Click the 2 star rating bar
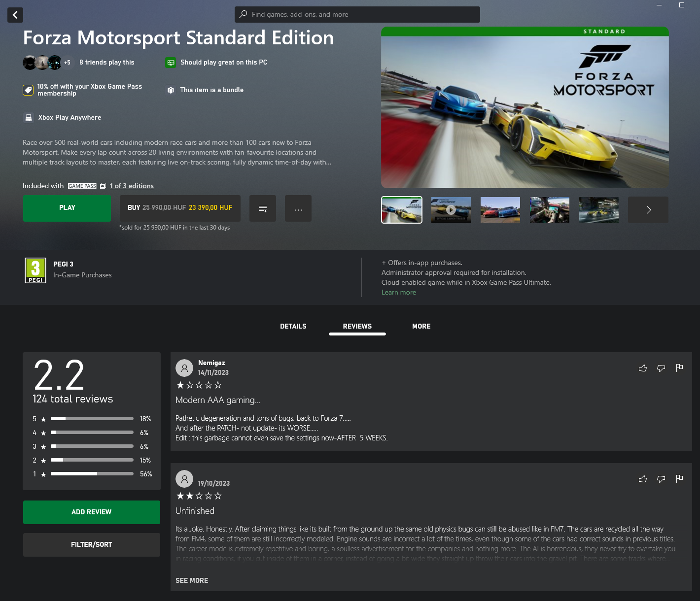 [92, 460]
